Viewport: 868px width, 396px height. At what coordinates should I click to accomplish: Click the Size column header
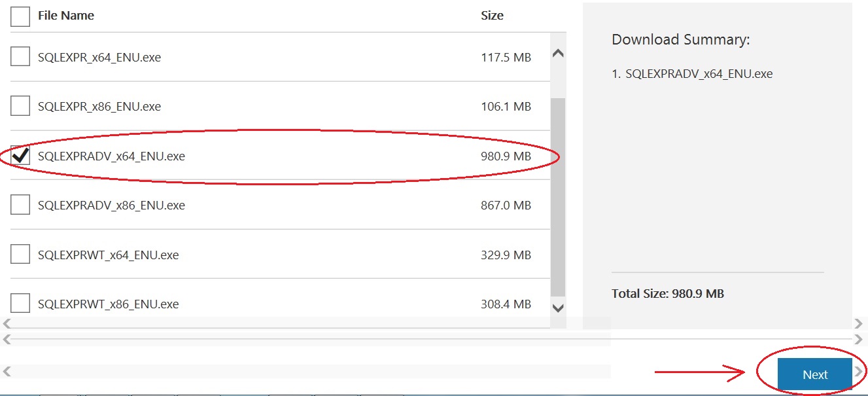click(x=492, y=15)
